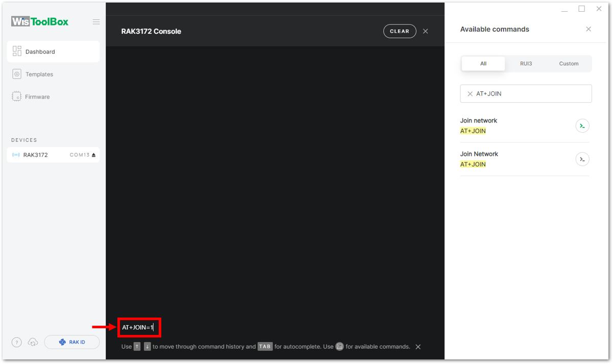Click the Firmware chip icon
This screenshot has height=364, width=613.
tap(17, 96)
